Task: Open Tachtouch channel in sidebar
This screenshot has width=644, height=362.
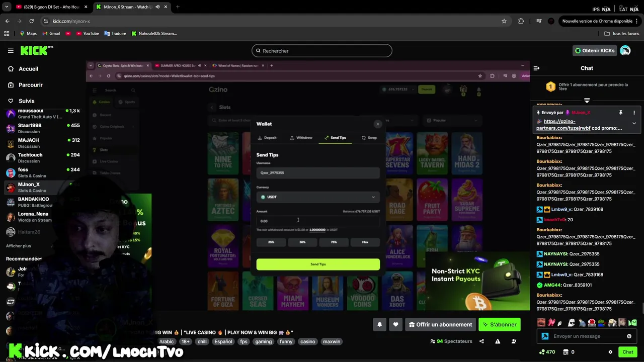Action: [x=43, y=158]
